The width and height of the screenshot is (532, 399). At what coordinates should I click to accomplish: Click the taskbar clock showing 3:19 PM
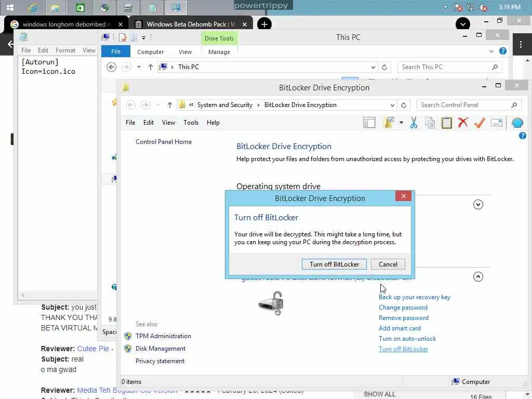tap(509, 7)
